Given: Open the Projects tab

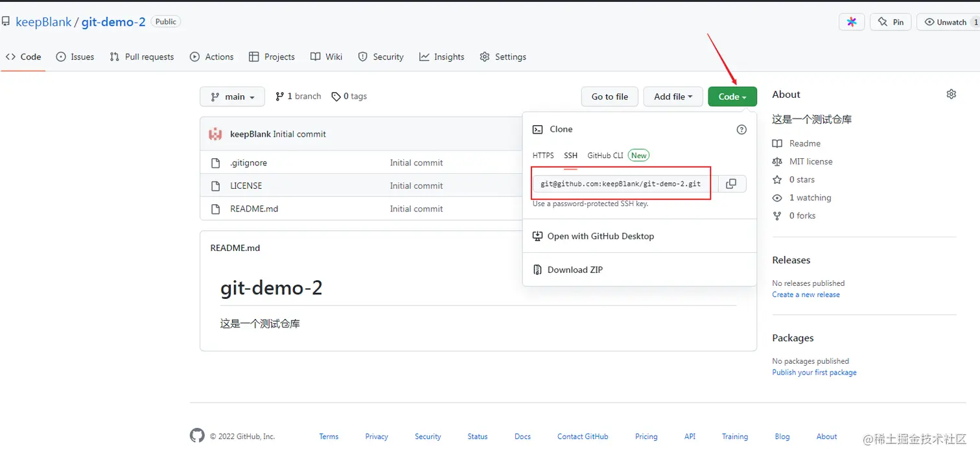Looking at the screenshot, I should tap(272, 57).
